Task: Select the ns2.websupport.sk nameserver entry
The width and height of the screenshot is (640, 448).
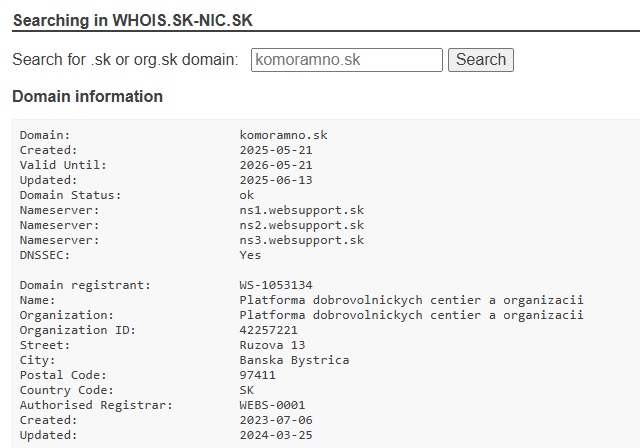Action: (302, 225)
